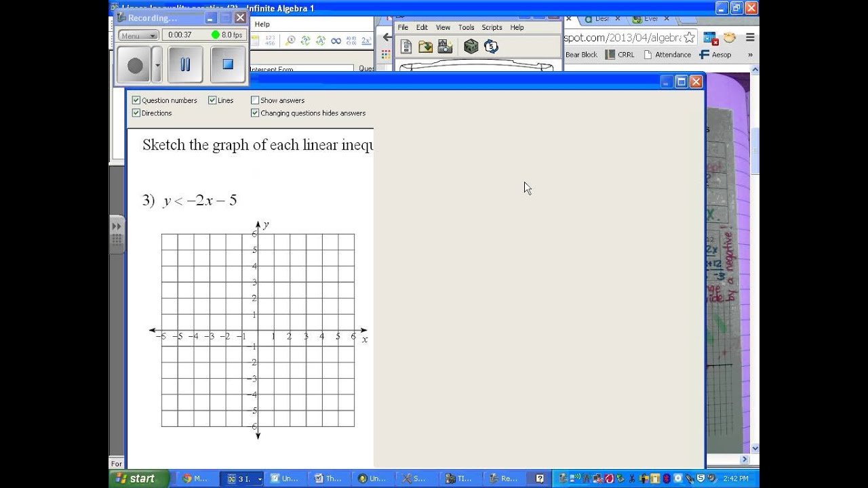This screenshot has height=488, width=868.
Task: Click the dark cube icon in calculator toolbar
Action: 471,47
